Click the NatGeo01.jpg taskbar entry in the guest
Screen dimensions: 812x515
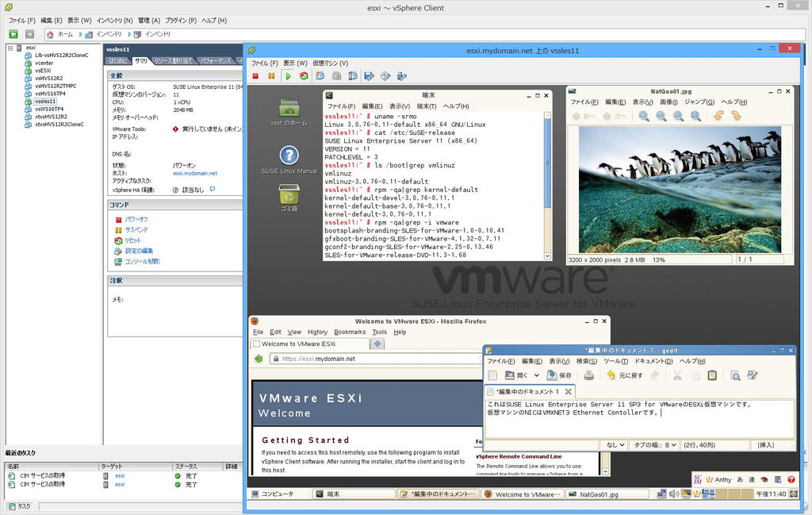(608, 494)
